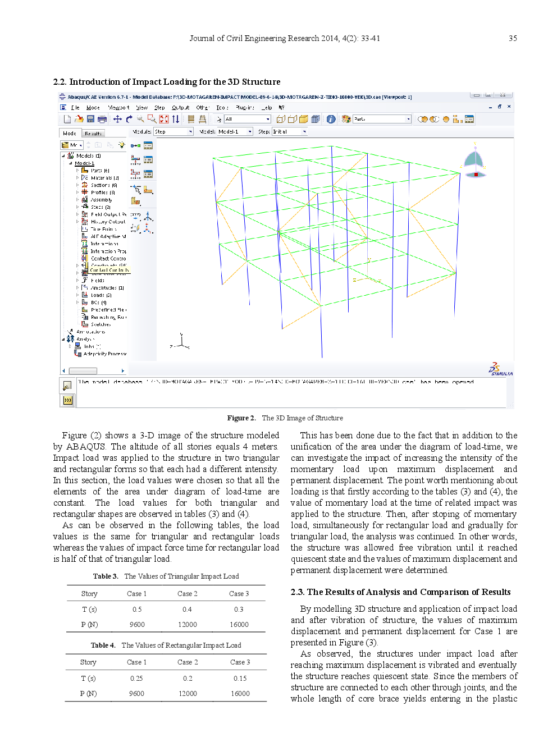557x756 pixels.
Task: Click the Auto-Fit View icon
Action: 164,119
